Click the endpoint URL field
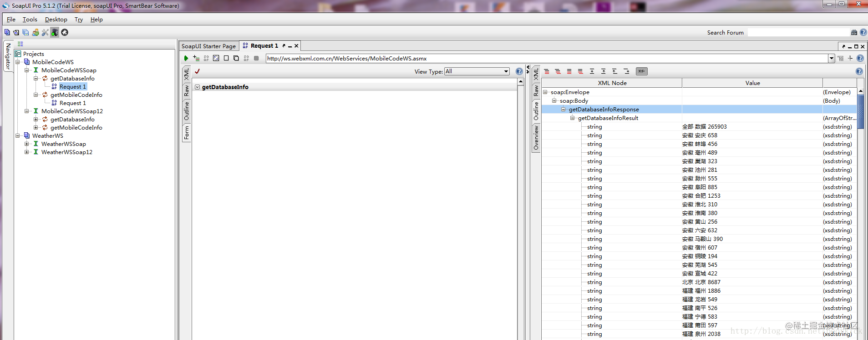The image size is (868, 340). pyautogui.click(x=547, y=58)
